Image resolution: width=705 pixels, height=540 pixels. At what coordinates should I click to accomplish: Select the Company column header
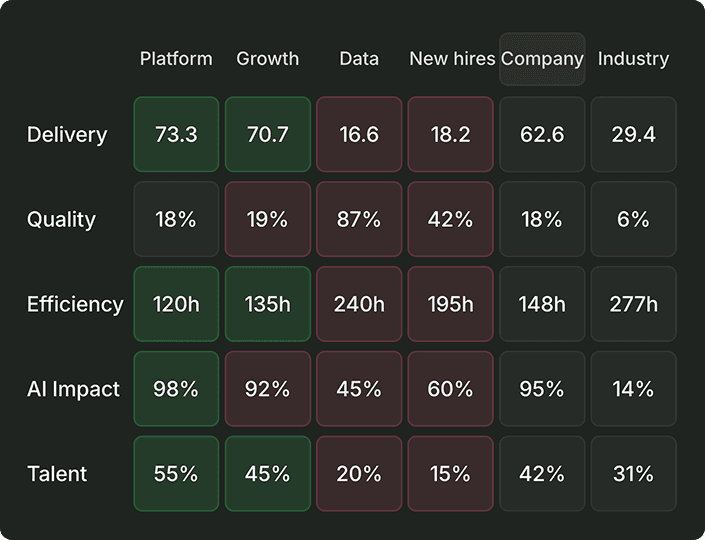coord(542,59)
